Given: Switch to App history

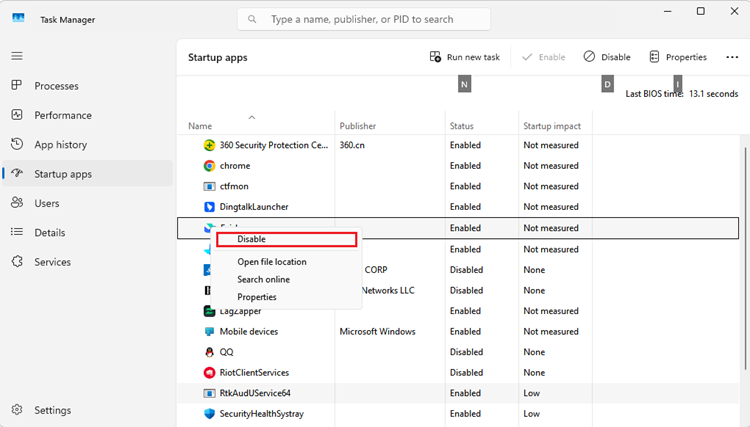Looking at the screenshot, I should (x=60, y=144).
